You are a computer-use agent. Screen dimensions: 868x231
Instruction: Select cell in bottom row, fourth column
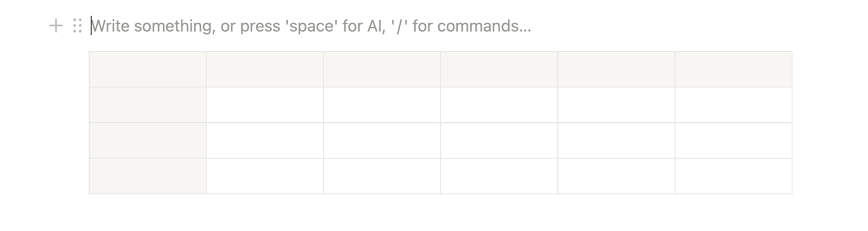point(499,176)
